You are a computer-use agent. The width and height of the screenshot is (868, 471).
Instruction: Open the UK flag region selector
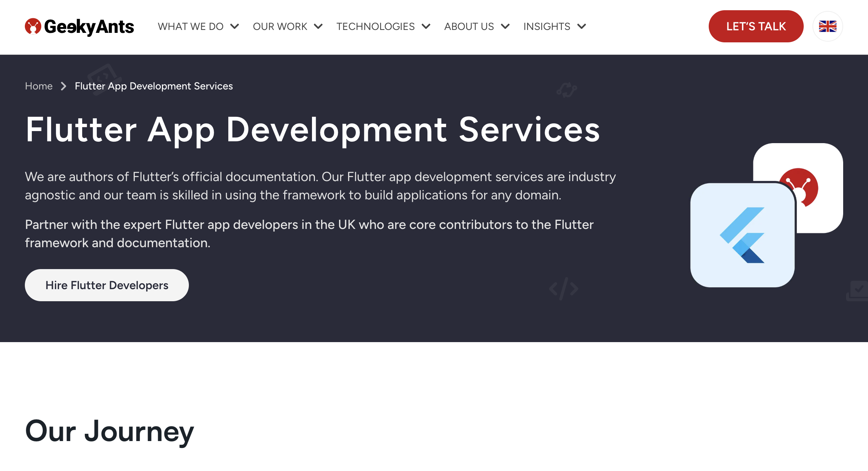pyautogui.click(x=827, y=26)
